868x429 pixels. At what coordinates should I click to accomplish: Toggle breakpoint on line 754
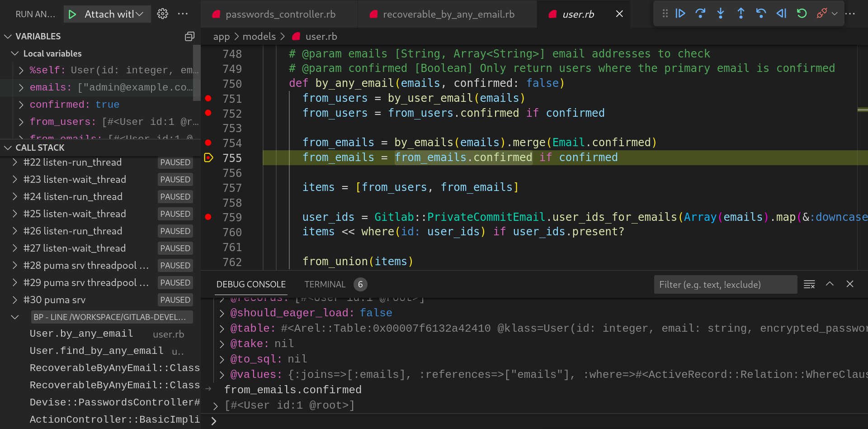tap(208, 143)
